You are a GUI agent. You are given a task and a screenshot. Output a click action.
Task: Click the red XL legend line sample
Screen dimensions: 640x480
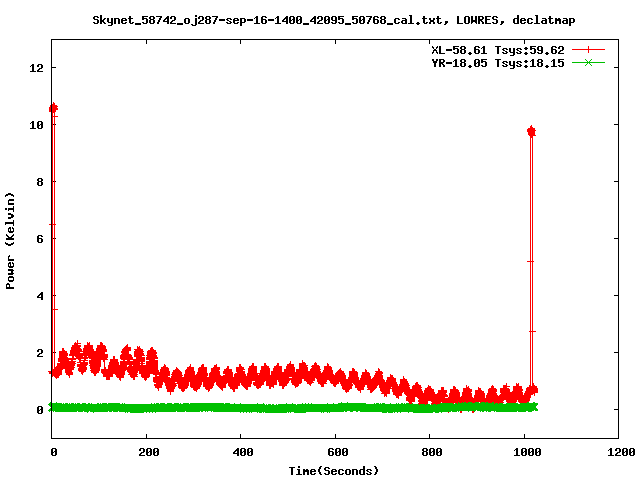point(588,50)
